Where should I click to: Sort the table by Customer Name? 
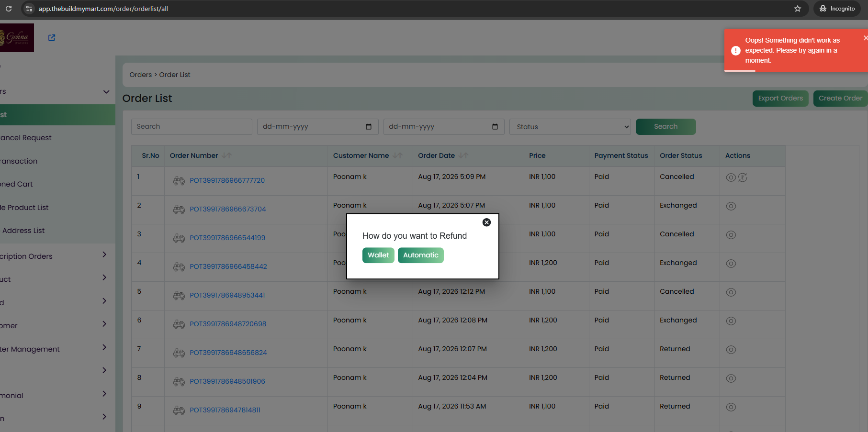click(x=397, y=155)
